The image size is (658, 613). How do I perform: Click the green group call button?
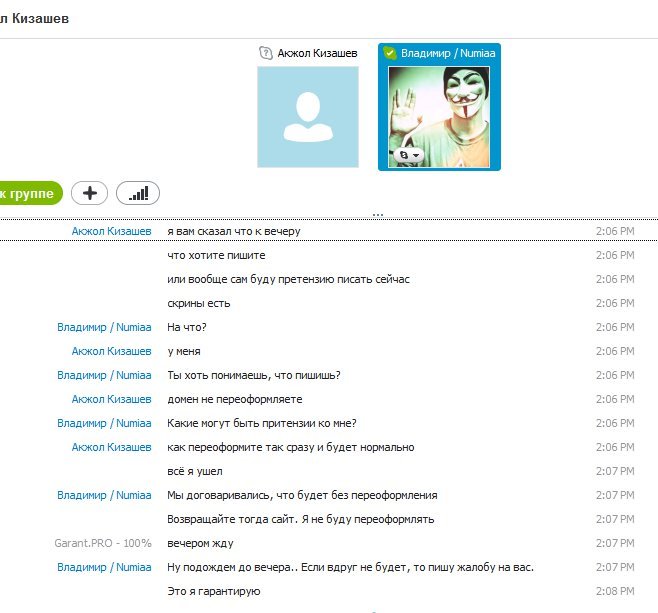(x=30, y=193)
